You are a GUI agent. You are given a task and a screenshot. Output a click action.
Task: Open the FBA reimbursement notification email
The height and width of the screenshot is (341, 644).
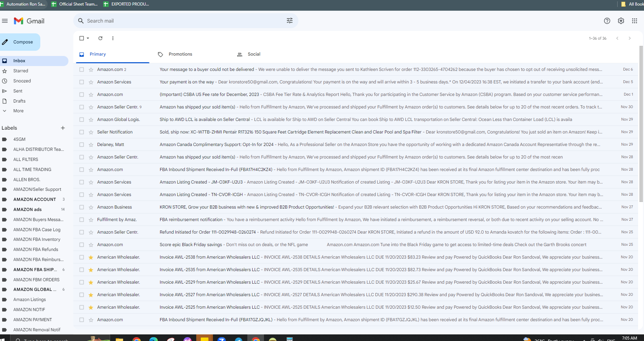[x=356, y=220]
